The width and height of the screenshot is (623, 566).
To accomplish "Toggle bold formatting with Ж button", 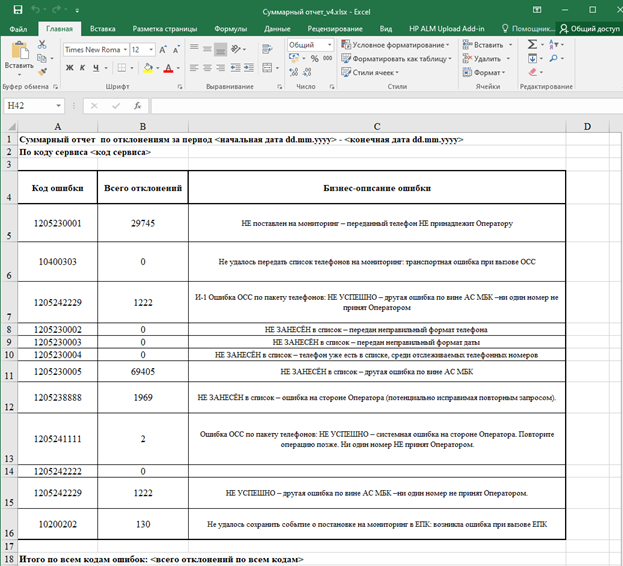I will point(70,68).
